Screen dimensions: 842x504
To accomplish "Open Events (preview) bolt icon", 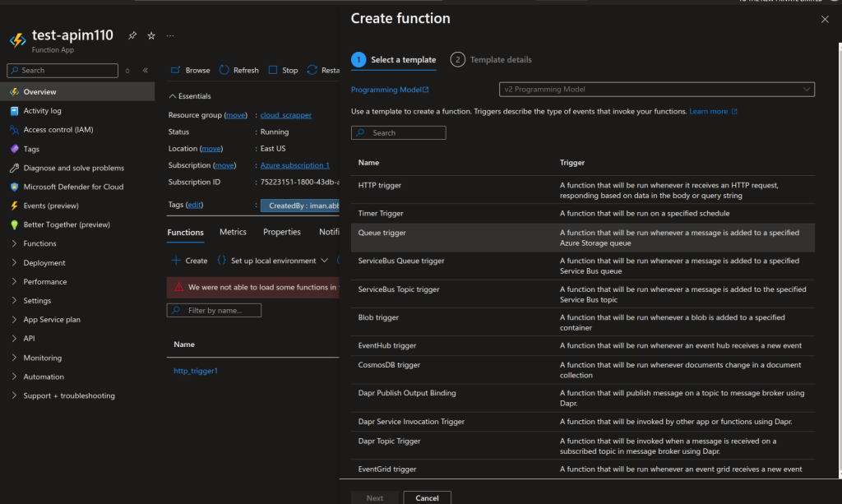I will point(15,206).
